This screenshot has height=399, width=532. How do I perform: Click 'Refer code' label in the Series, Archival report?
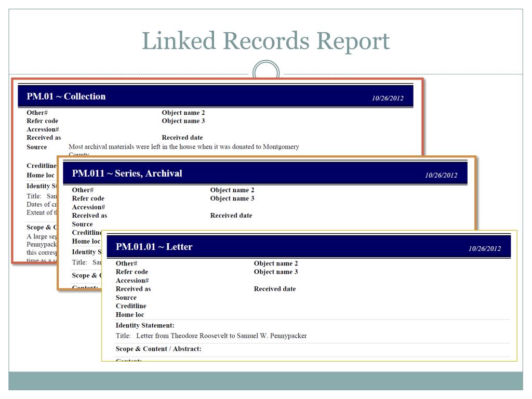(x=88, y=198)
